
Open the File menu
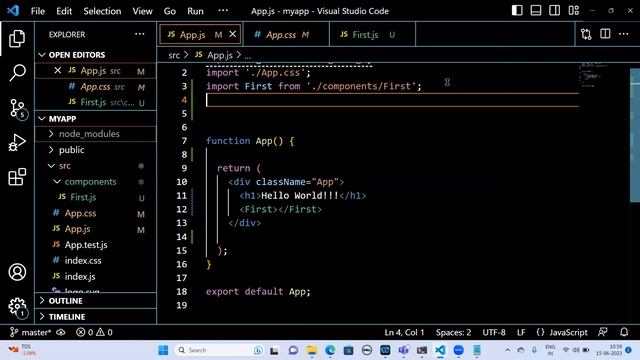point(38,11)
